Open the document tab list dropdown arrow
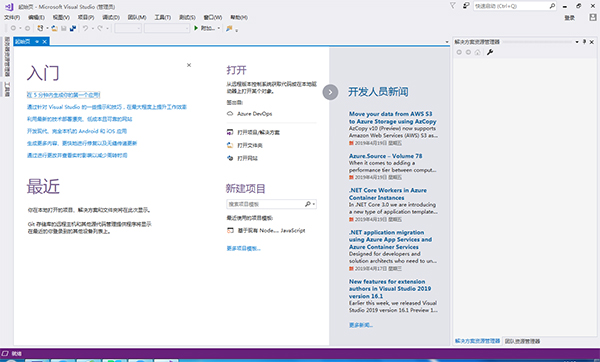 [x=447, y=42]
